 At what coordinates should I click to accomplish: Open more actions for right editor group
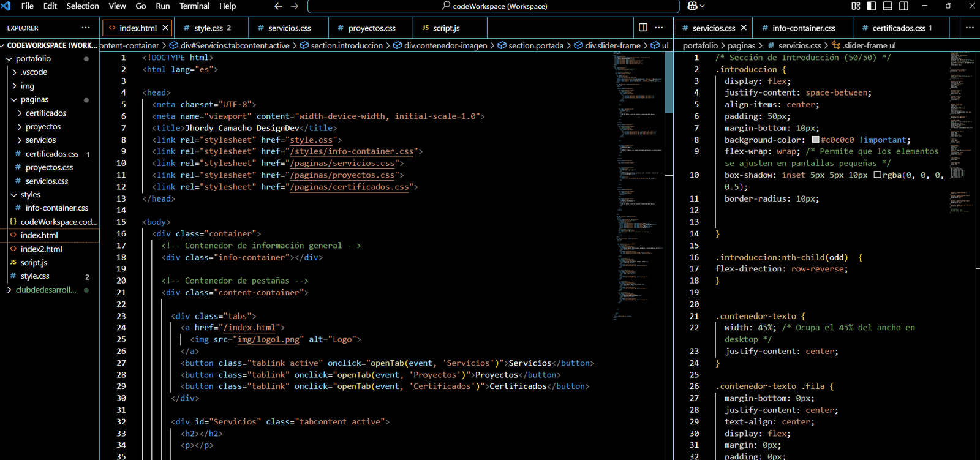[970, 28]
